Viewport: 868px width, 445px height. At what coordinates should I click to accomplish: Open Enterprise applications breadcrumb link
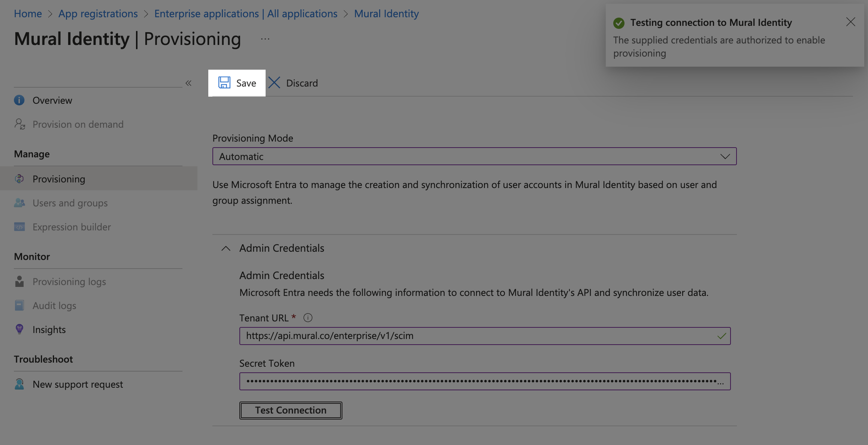point(246,13)
